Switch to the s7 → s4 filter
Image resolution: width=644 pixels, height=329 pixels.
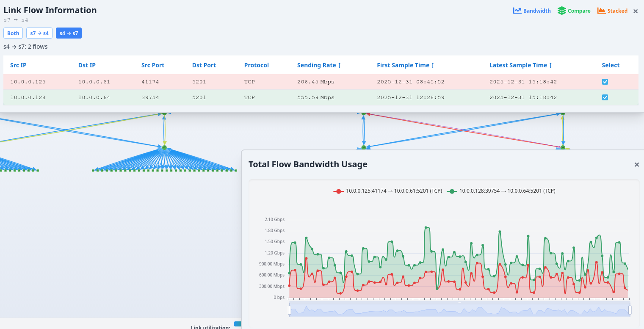pos(39,33)
